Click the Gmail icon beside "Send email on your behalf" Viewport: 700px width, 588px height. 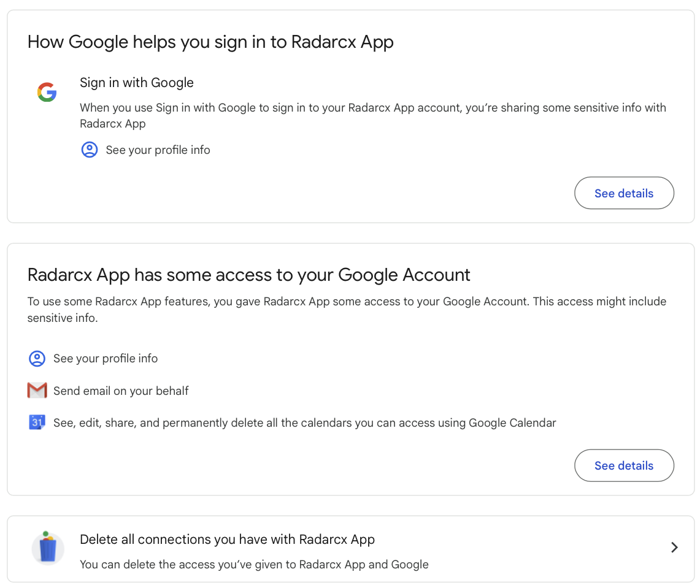37,390
